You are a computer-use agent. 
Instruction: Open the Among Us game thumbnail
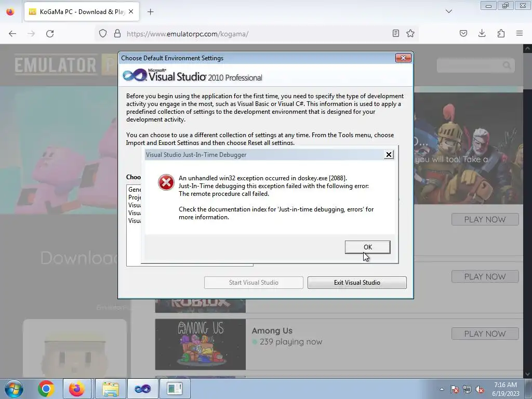click(x=200, y=344)
